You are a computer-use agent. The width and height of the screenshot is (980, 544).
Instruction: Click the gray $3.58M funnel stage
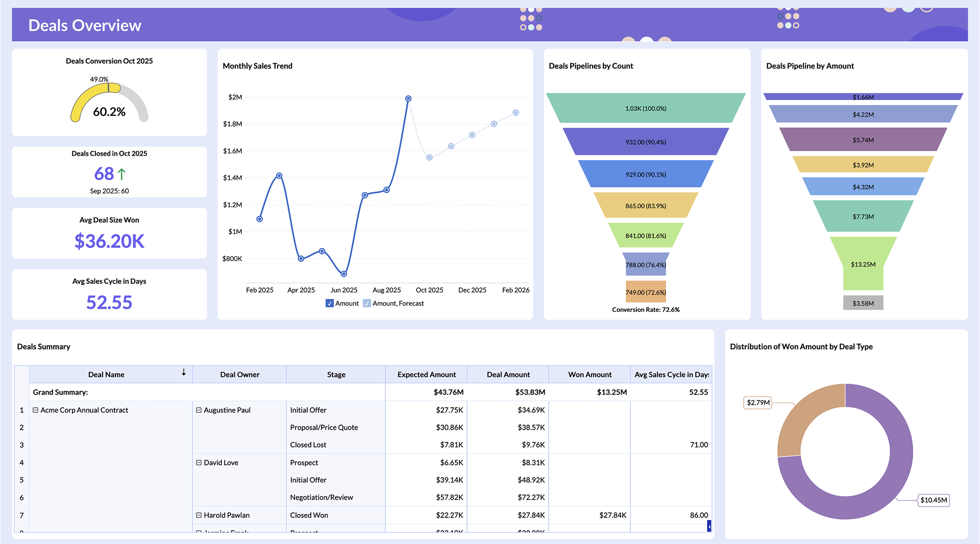[863, 303]
